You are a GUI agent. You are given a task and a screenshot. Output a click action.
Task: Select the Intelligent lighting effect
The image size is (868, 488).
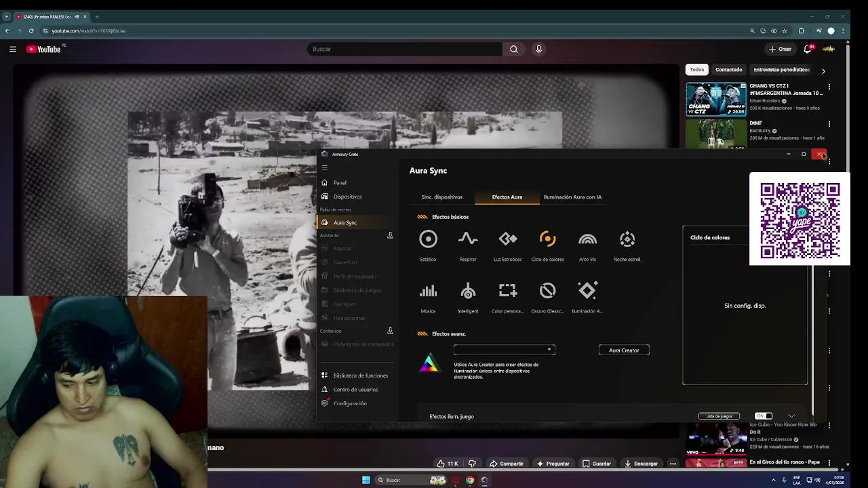(468, 298)
